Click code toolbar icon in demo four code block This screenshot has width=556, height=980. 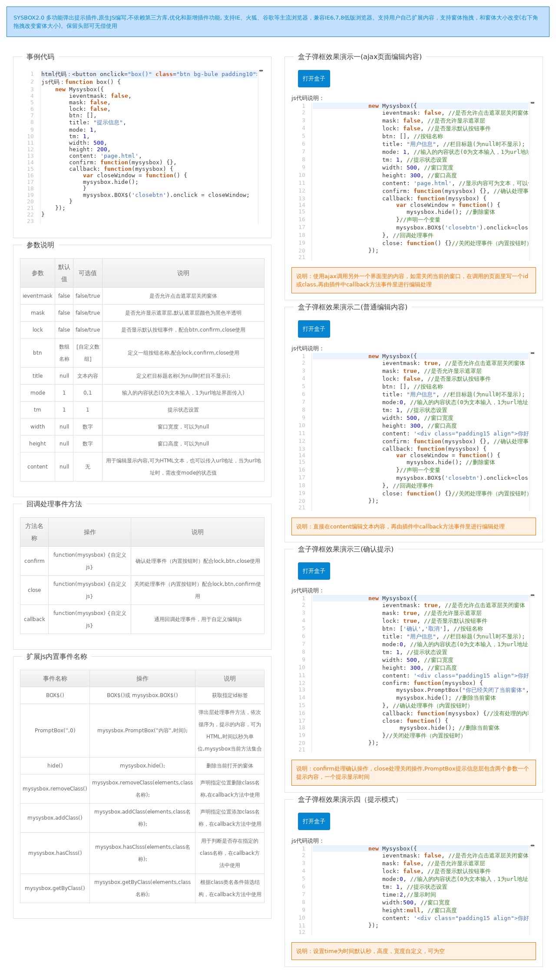533,845
